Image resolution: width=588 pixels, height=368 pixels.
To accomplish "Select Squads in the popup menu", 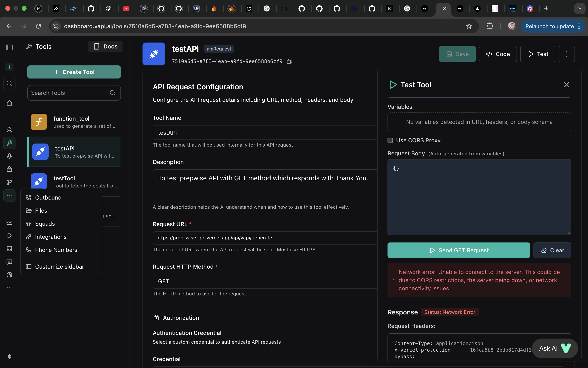I will (x=61, y=224).
